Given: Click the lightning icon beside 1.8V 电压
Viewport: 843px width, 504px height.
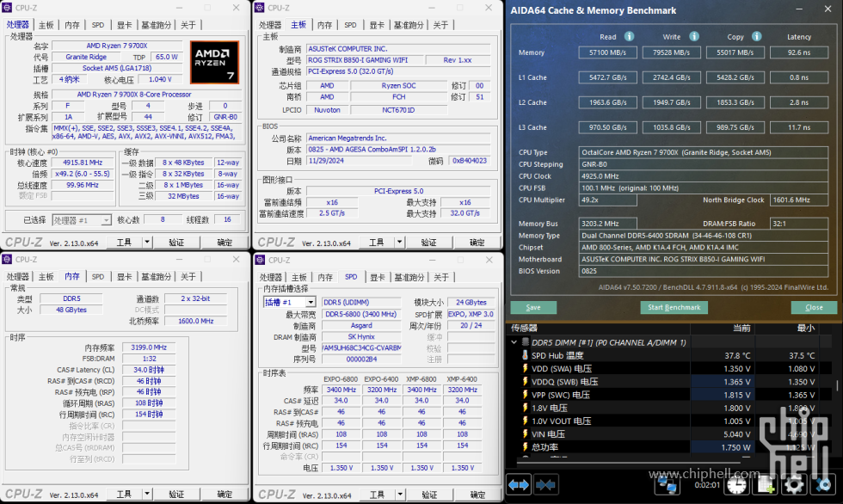Looking at the screenshot, I should (526, 408).
